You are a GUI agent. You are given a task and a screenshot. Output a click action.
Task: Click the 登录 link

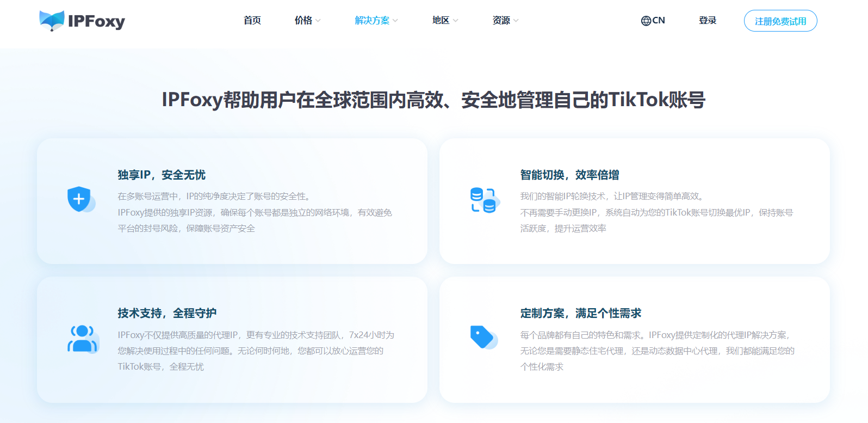point(708,20)
